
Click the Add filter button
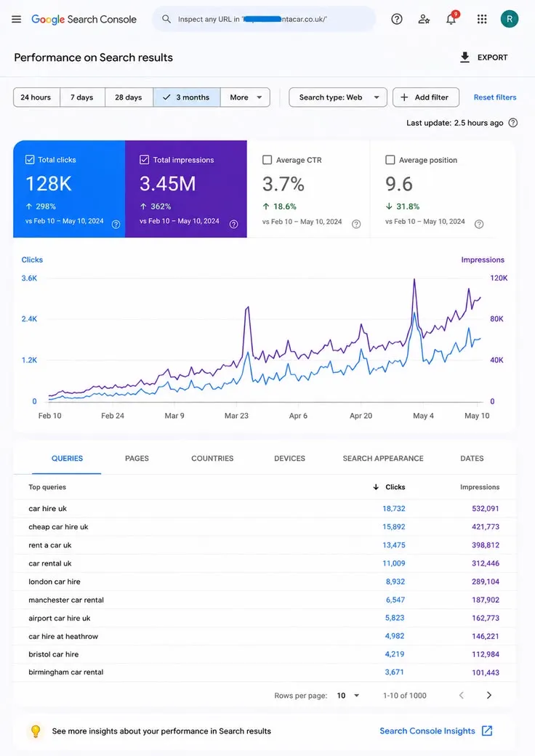426,97
